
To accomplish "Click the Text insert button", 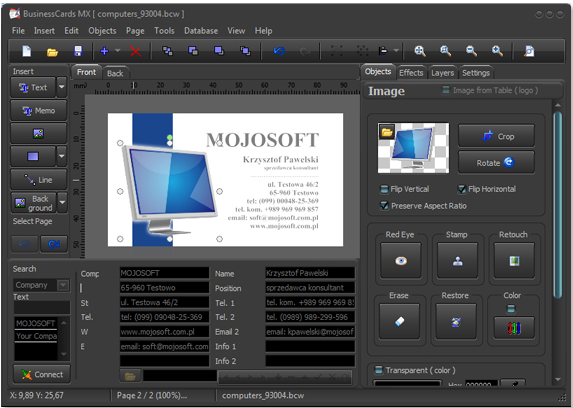I will click(x=33, y=87).
